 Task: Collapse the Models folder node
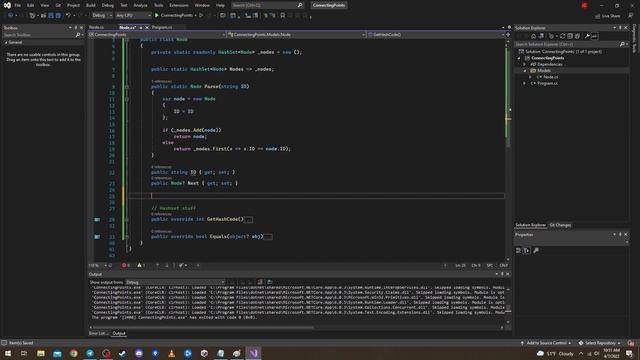click(525, 71)
